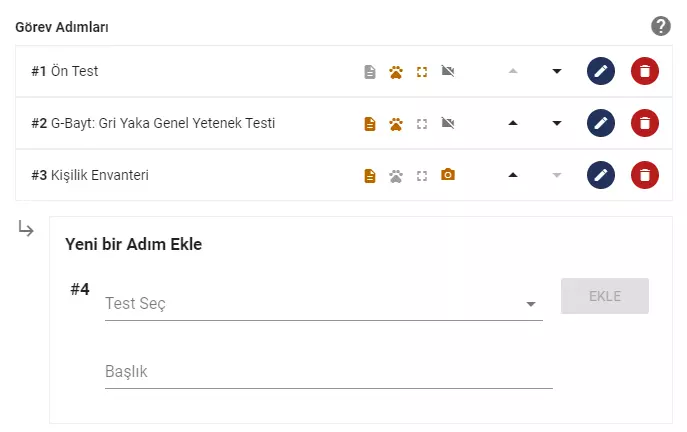The image size is (687, 432).
Task: Move G-Bayt step up
Action: [513, 124]
